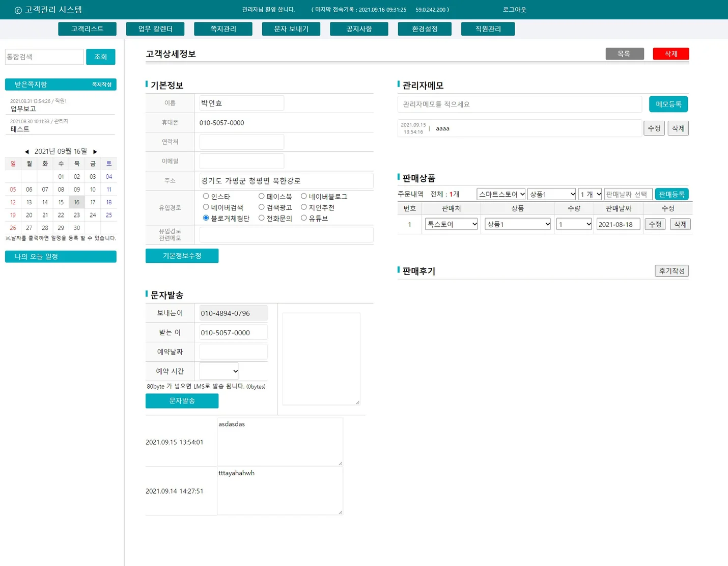
Task: Open the 고객리스트 menu
Action: tap(87, 29)
